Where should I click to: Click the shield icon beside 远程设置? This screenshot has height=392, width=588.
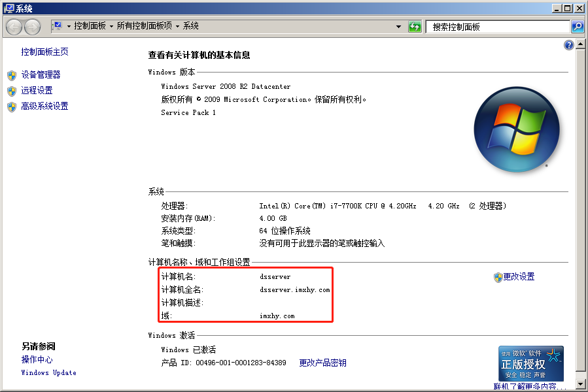tap(12, 91)
